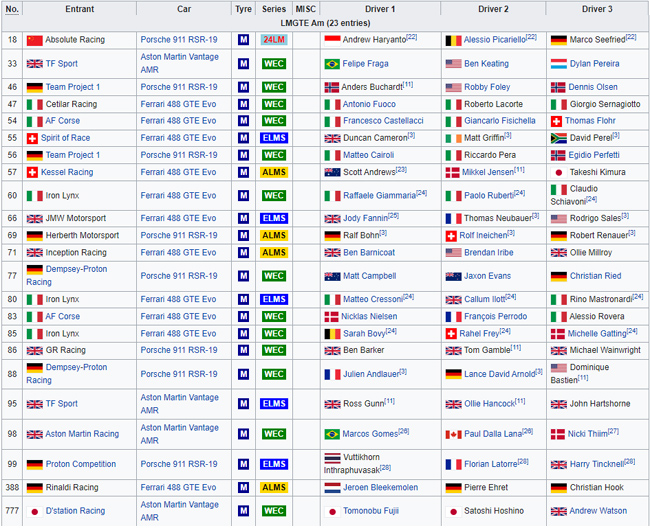Open the François Perrodo driver link
Image resolution: width=650 pixels, height=528 pixels.
495,316
